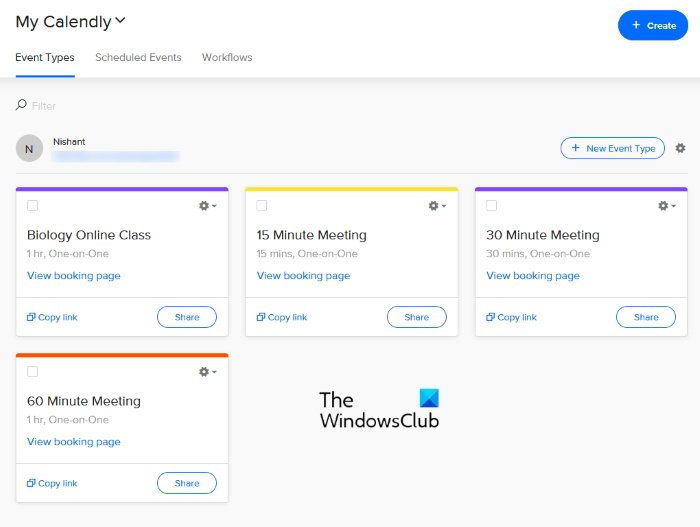The image size is (700, 527).
Task: Open gear dropdown on 30 Minute Meeting card
Action: coord(666,206)
